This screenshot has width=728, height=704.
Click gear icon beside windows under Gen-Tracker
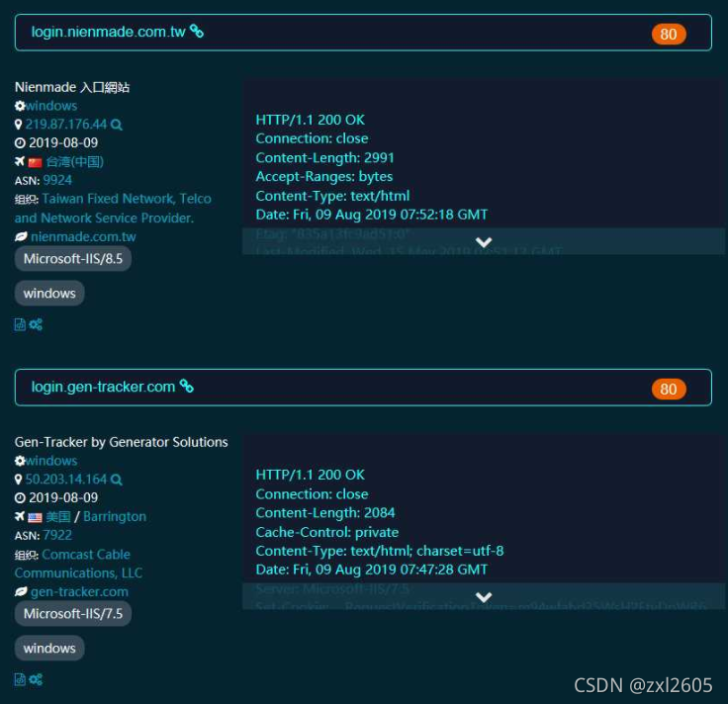(20, 461)
